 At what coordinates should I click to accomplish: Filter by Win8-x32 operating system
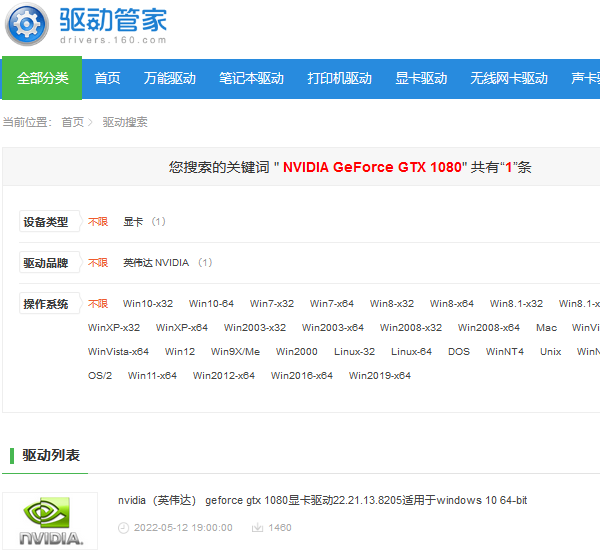tap(392, 304)
